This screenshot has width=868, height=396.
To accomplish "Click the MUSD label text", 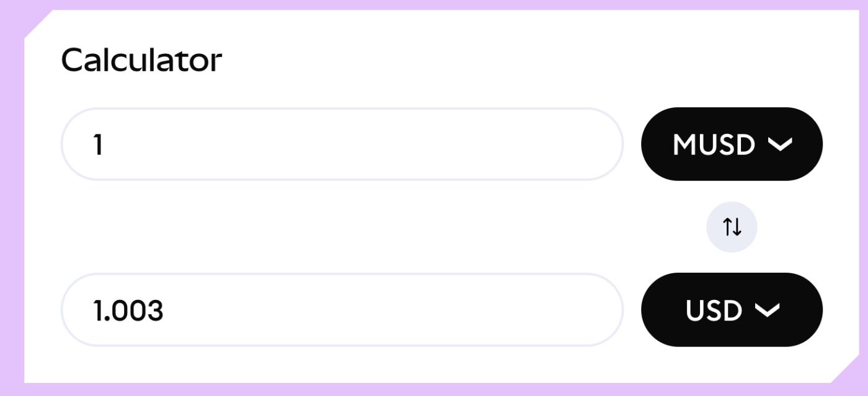I will 714,145.
